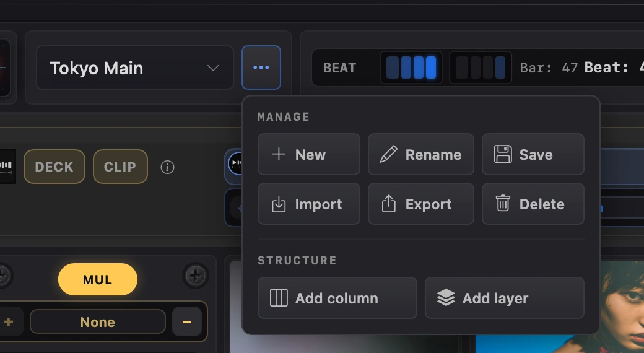Click the BEAT label
Viewport: 644px width, 353px height.
340,68
